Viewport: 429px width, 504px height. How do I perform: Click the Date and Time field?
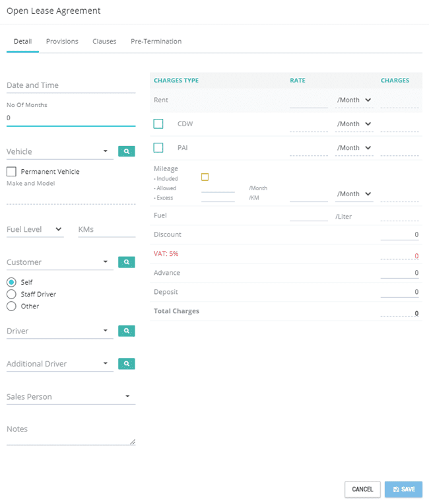[71, 85]
